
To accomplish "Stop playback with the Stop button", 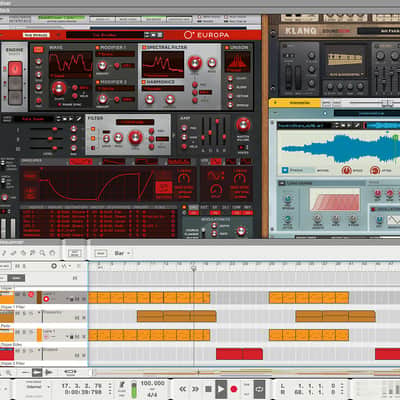I will pyautogui.click(x=209, y=389).
